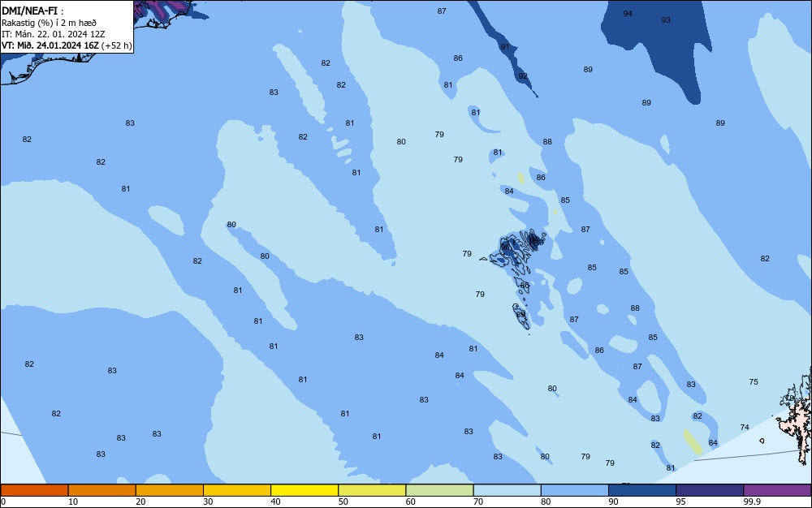The width and height of the screenshot is (812, 508).
Task: Select the medium blue 80–90 legend swatch
Action: point(575,490)
